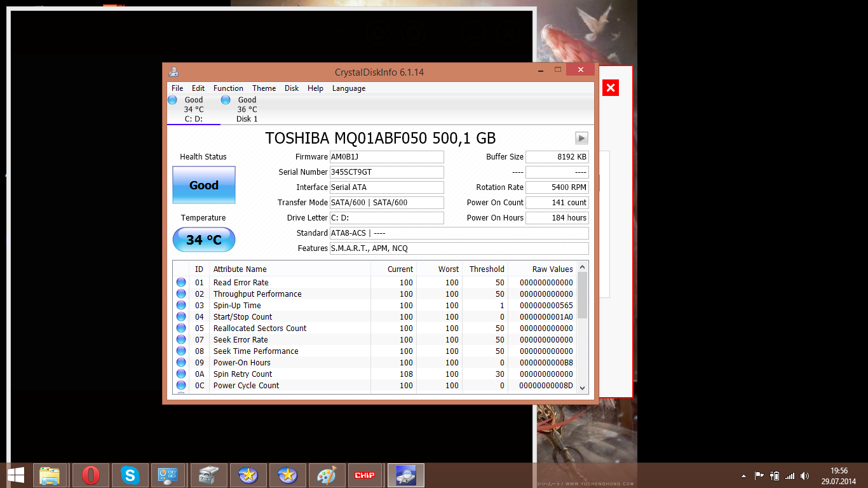The height and width of the screenshot is (488, 868).
Task: Click the Serial Number field
Action: pyautogui.click(x=386, y=172)
